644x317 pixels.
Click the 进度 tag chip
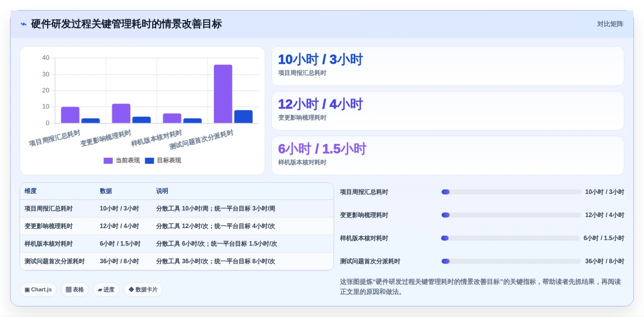point(106,290)
